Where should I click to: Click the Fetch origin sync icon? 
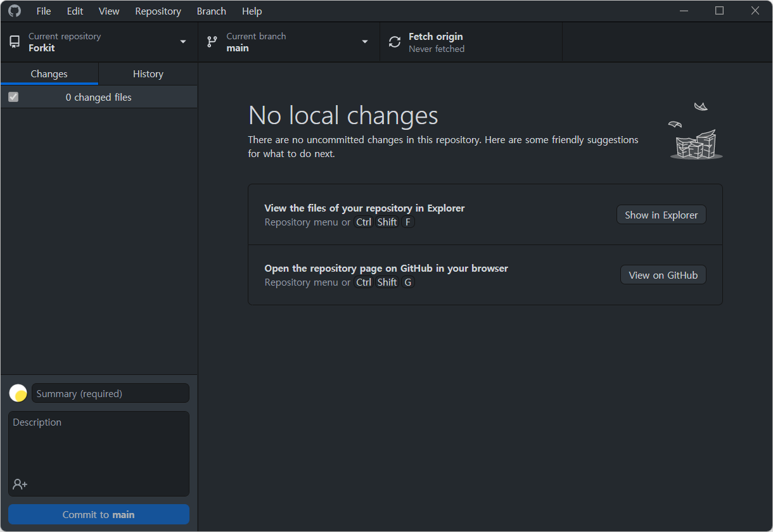(x=395, y=42)
